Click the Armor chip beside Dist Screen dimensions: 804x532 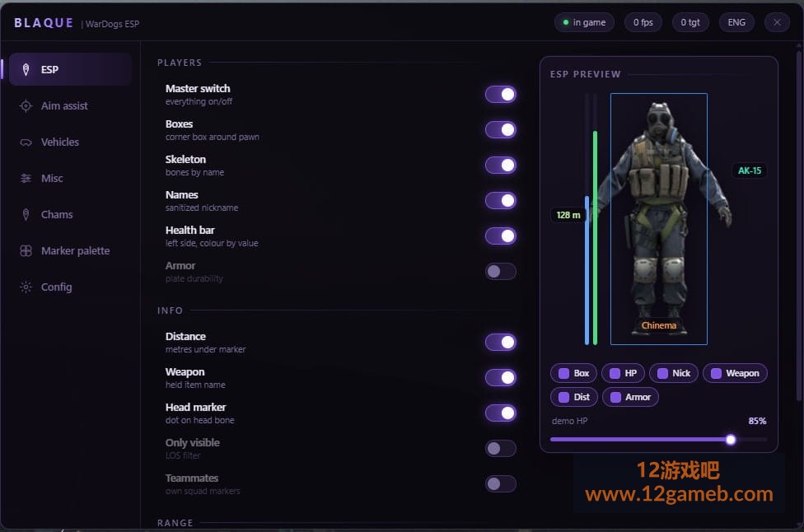pyautogui.click(x=630, y=397)
